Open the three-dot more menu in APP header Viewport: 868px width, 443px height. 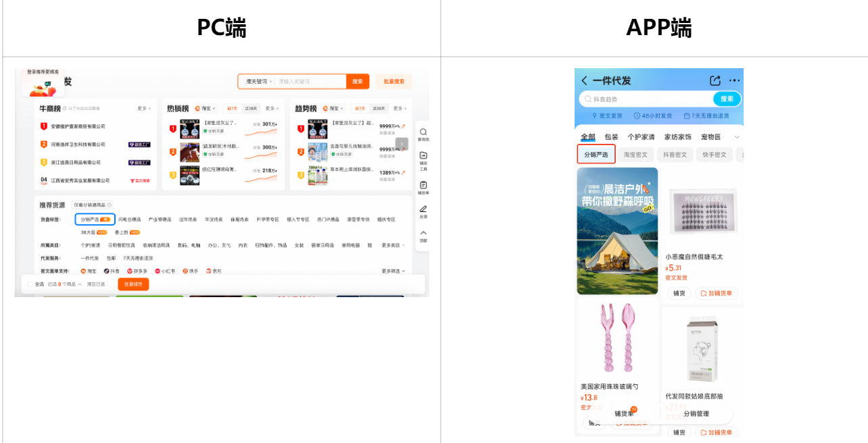[735, 81]
